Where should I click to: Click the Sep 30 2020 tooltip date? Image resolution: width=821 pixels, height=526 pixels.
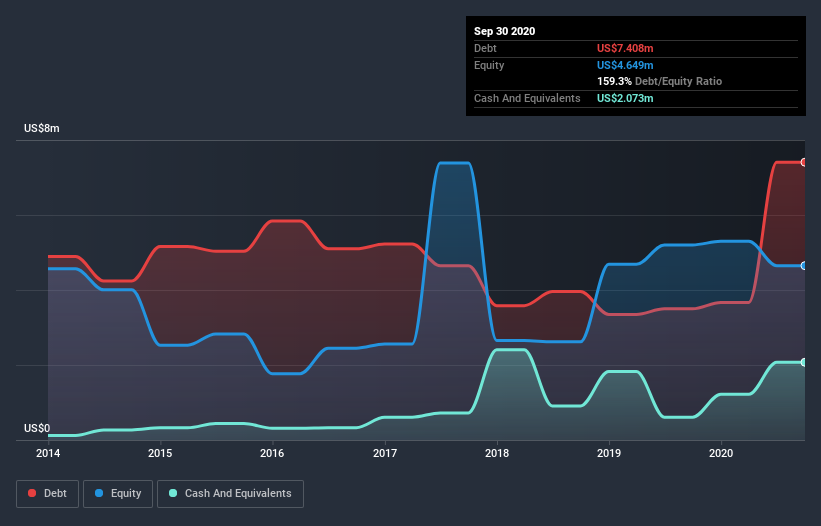pos(505,31)
